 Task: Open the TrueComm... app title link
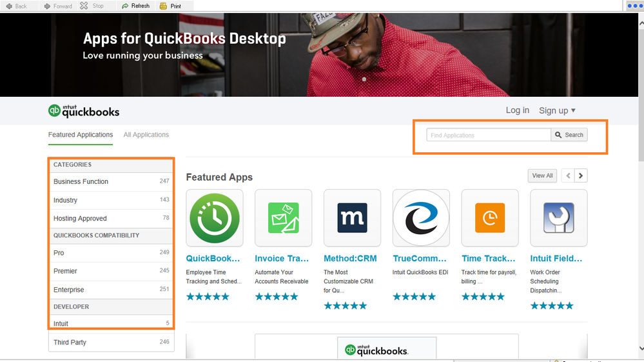click(x=419, y=259)
